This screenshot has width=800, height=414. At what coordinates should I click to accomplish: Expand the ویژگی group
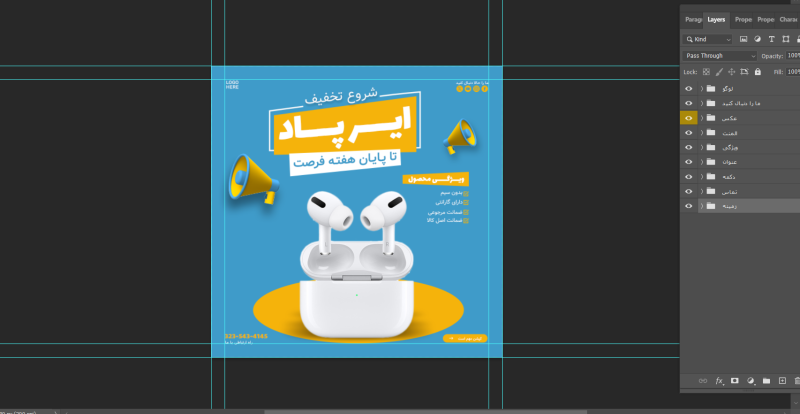tap(702, 148)
